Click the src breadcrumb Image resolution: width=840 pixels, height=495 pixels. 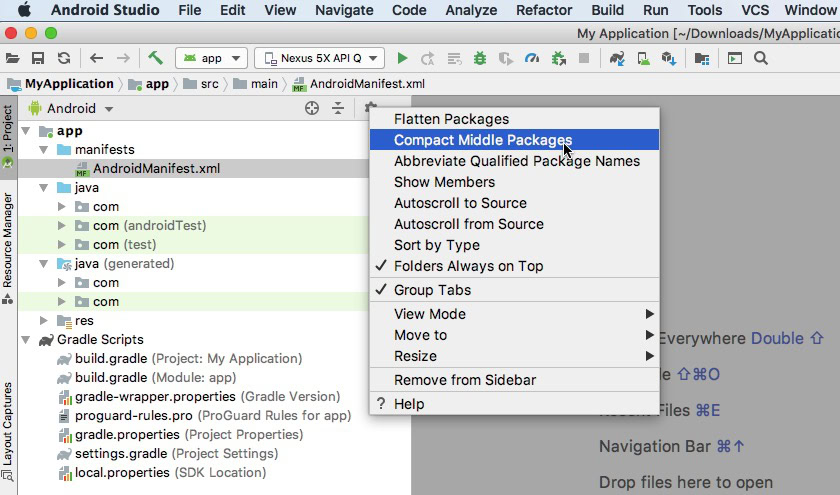[201, 84]
